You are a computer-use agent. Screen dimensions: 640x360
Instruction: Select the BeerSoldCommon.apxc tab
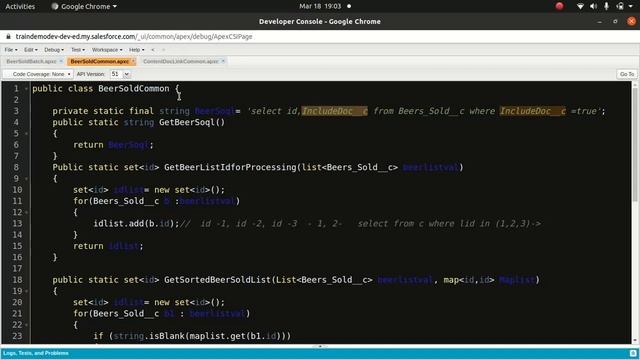tap(100, 61)
